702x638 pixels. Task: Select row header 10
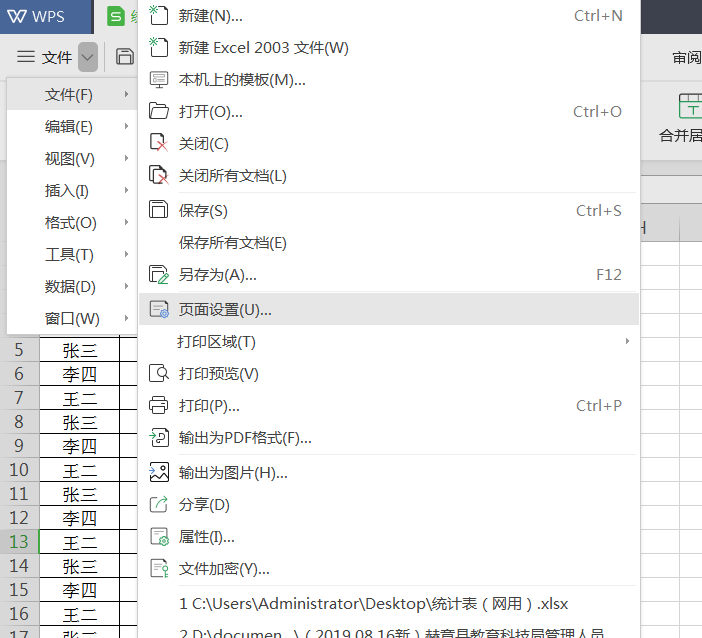(19, 470)
